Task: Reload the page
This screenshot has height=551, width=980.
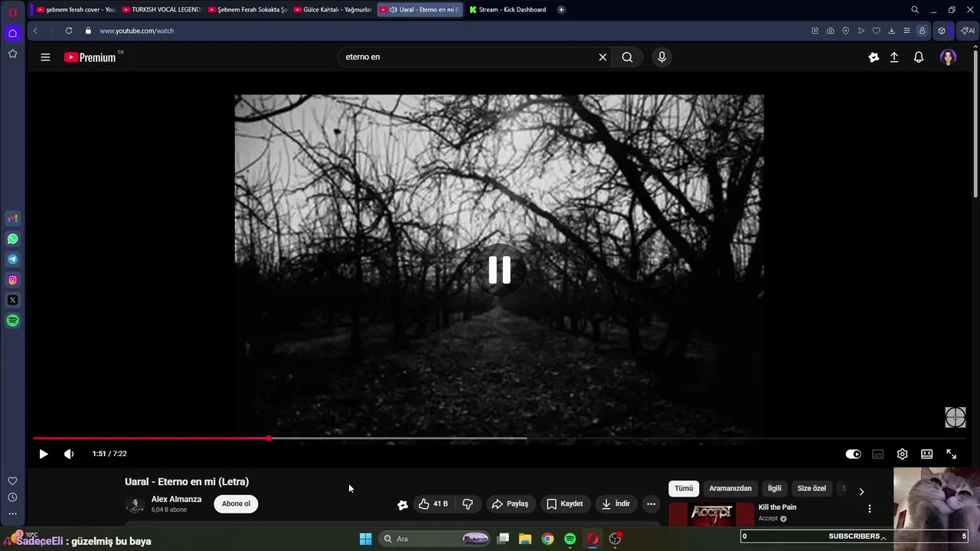Action: [x=69, y=31]
